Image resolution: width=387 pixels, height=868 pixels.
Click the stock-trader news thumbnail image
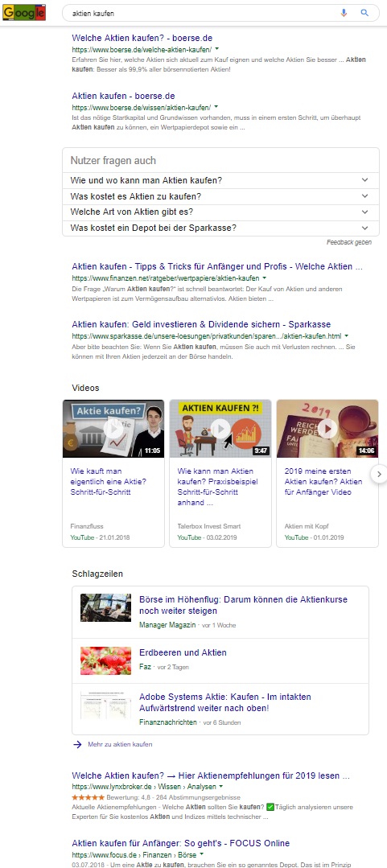tap(105, 608)
